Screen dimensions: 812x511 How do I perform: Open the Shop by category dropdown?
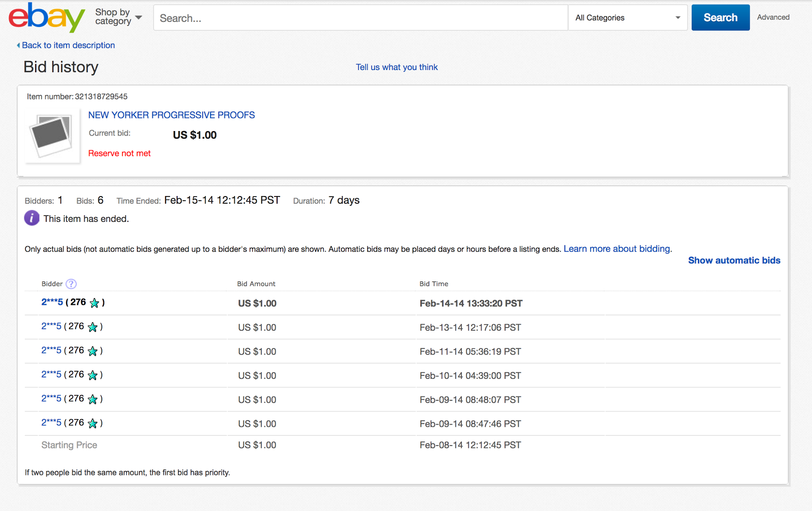click(x=118, y=17)
